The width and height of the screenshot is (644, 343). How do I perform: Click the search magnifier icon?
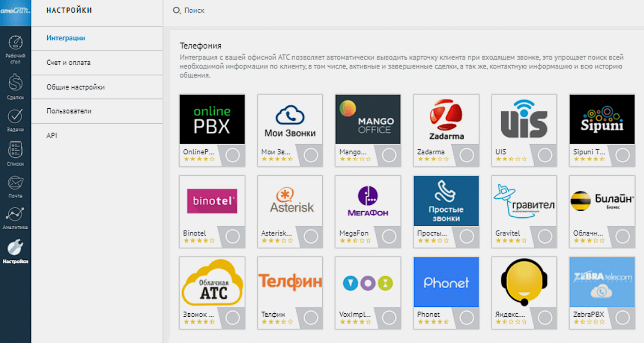tap(176, 10)
